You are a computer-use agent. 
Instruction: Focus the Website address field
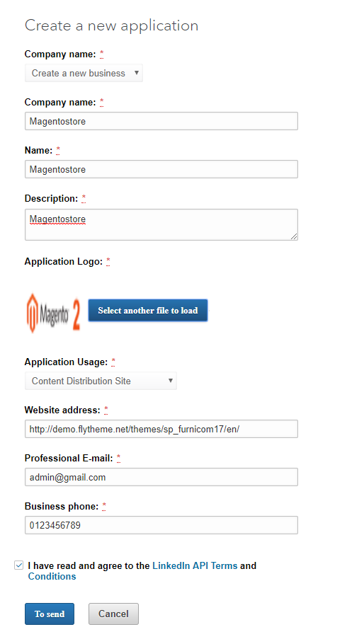(x=161, y=429)
